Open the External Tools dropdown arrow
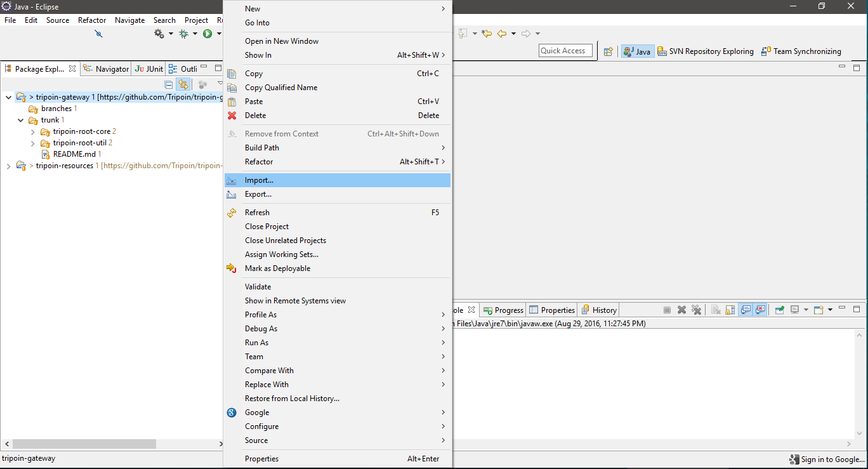This screenshot has width=868, height=469. [171, 34]
